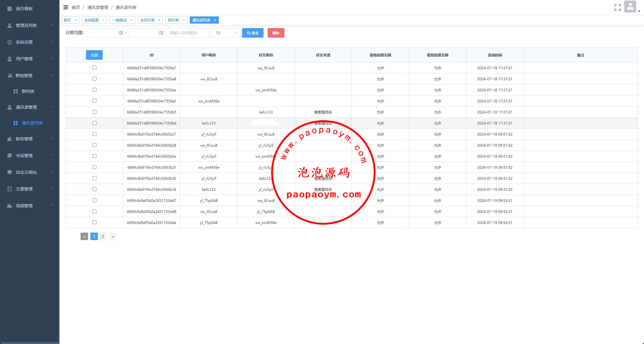Switch to the 系统配置 tab
Image resolution: width=644 pixels, height=344 pixels.
pos(91,20)
